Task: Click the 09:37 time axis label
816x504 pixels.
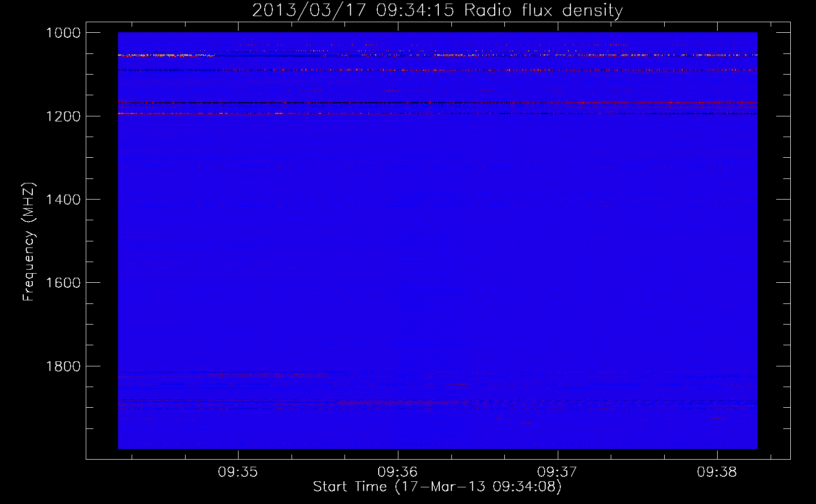Action: 557,472
